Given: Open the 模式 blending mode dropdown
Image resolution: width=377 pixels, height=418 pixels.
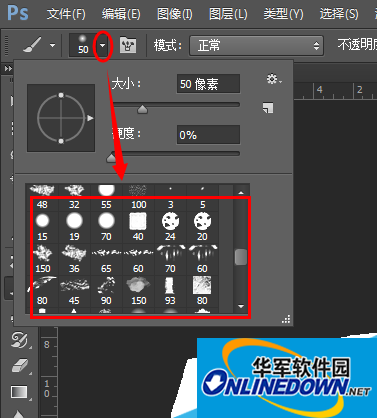Looking at the screenshot, I should (256, 45).
